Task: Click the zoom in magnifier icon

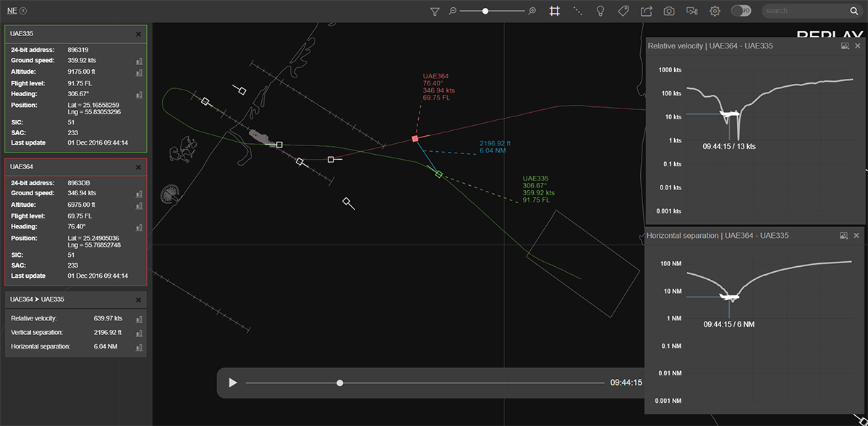Action: (531, 11)
